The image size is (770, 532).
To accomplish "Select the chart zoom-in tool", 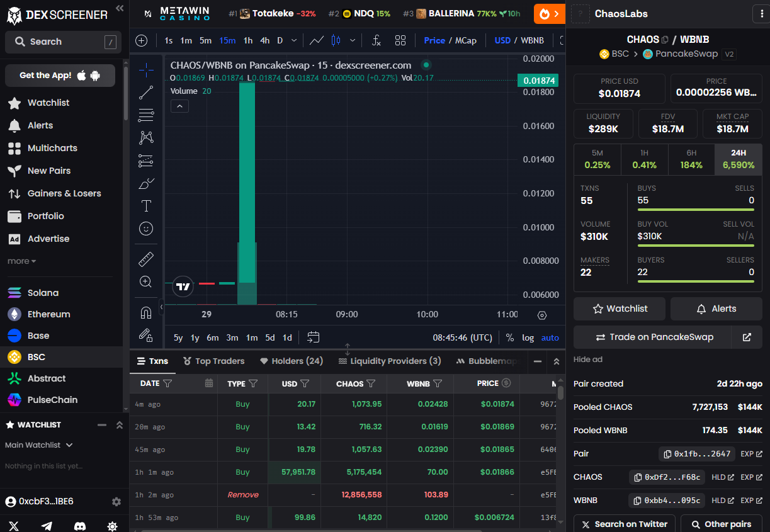I will (146, 281).
